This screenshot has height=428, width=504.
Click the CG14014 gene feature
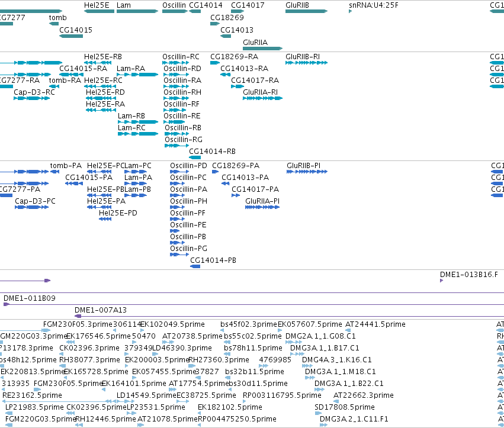[x=195, y=11]
